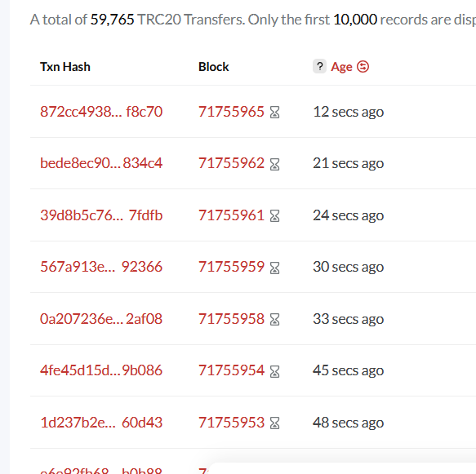Click the hourglass icon next to block 71755962

click(x=274, y=164)
